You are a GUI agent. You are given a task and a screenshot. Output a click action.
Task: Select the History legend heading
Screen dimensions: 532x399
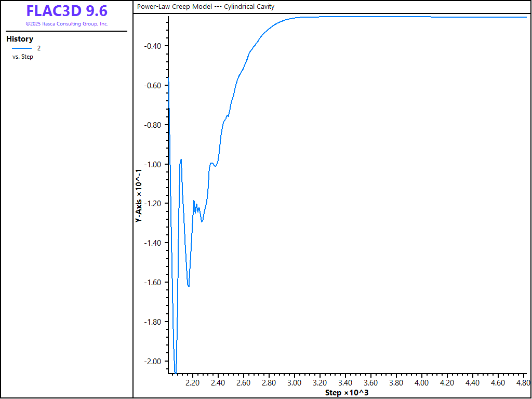(20, 39)
